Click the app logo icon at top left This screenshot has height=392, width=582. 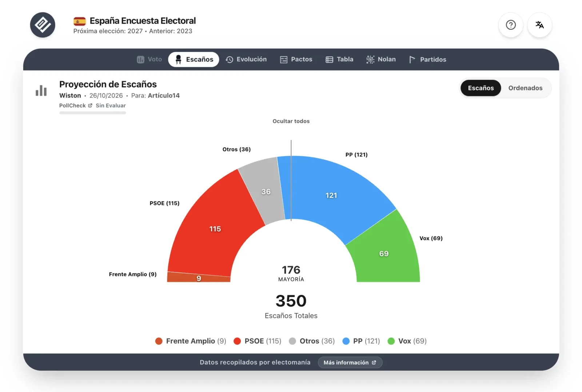point(43,25)
